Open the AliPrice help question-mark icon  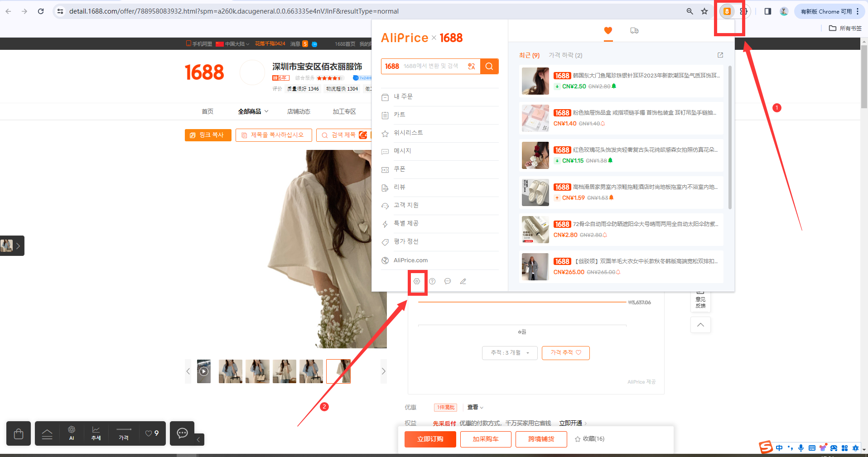432,281
